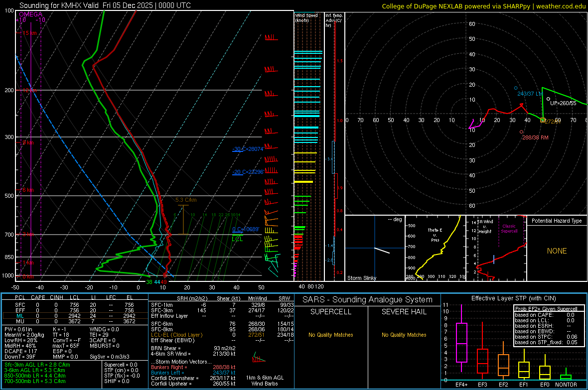Select 'Sfc-3km AGL LR = 2.8 C/km' line
The width and height of the screenshot is (588, 390).
[x=37, y=365]
